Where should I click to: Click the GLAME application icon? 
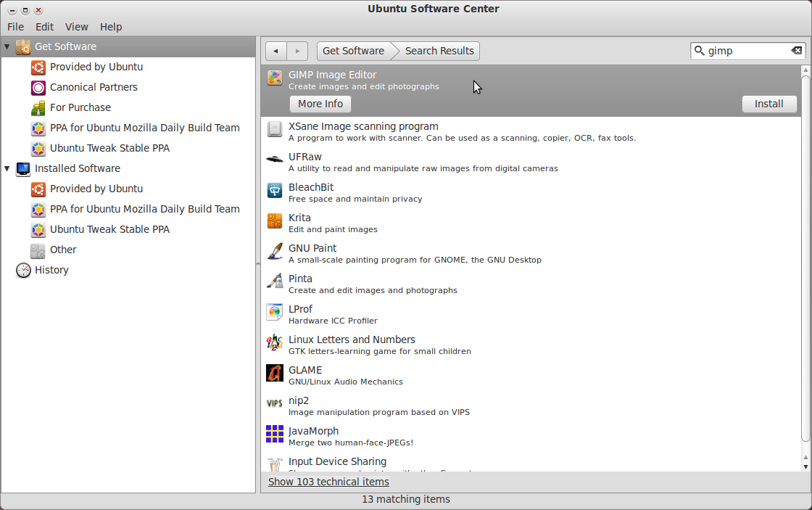coord(275,373)
